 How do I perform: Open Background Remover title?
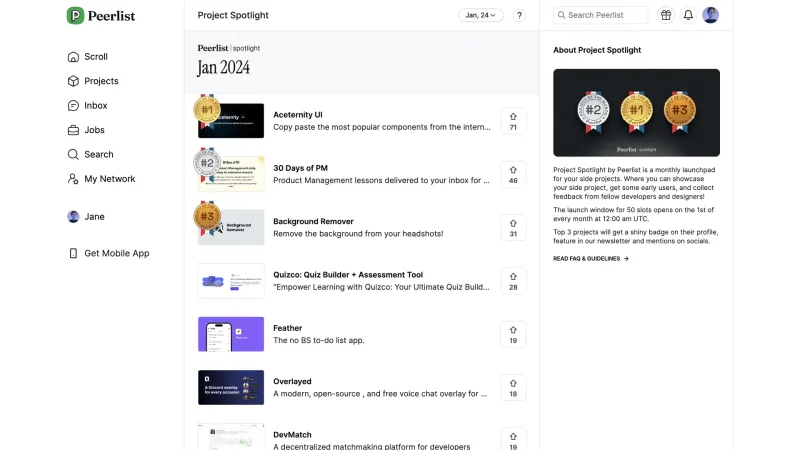(x=313, y=221)
